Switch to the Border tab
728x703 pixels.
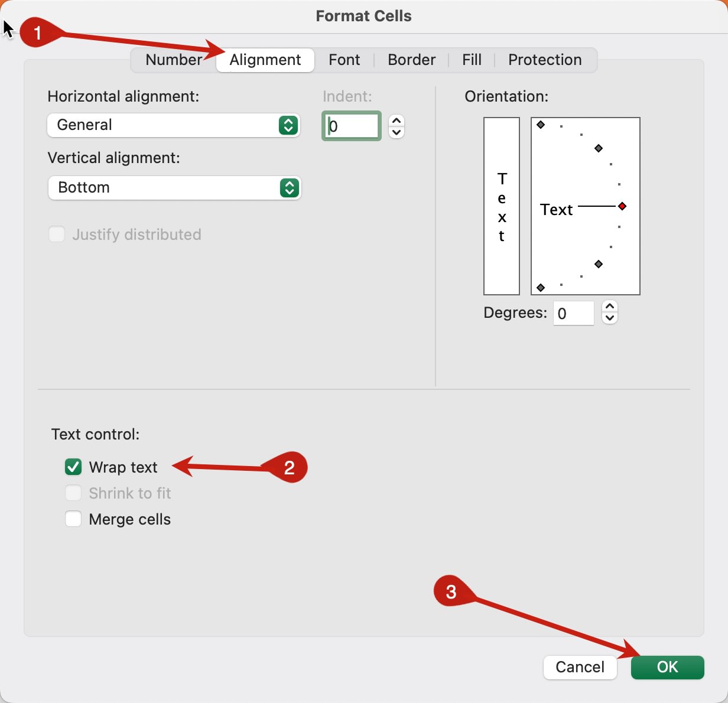pyautogui.click(x=411, y=60)
